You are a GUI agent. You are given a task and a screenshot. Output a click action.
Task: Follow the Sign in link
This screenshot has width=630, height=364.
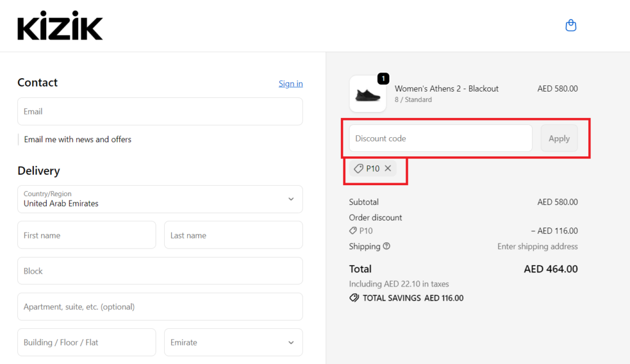pos(291,84)
